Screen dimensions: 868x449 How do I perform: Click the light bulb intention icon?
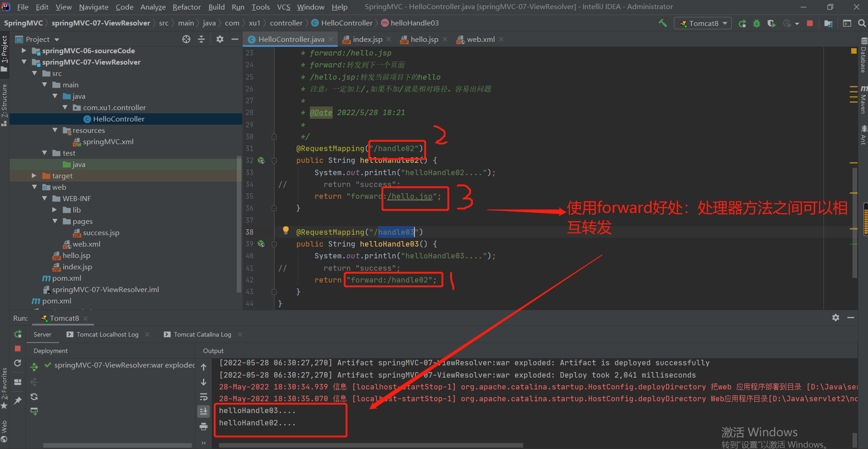(x=286, y=230)
